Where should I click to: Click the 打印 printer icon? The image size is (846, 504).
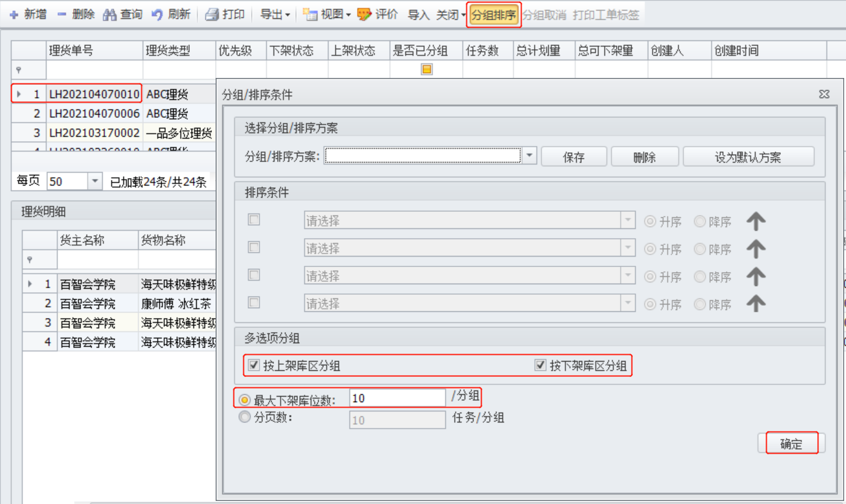pos(212,15)
